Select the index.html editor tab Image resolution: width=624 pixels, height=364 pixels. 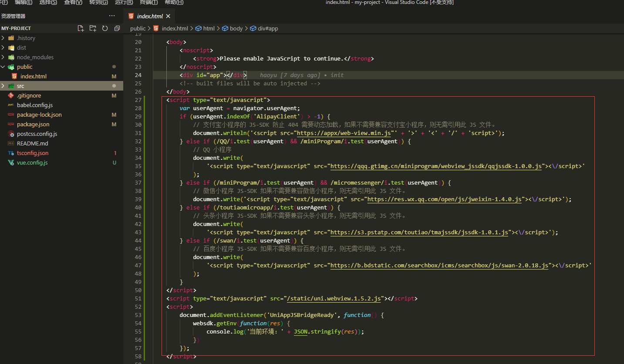coord(149,16)
